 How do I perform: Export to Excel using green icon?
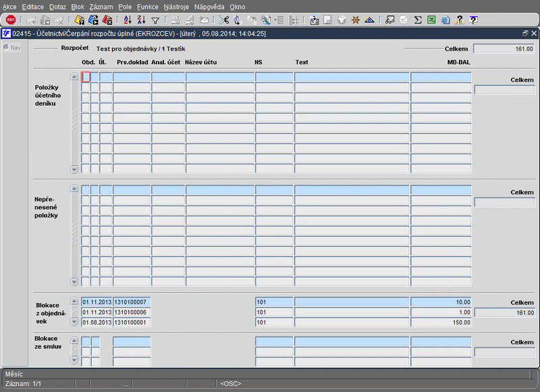pyautogui.click(x=431, y=20)
